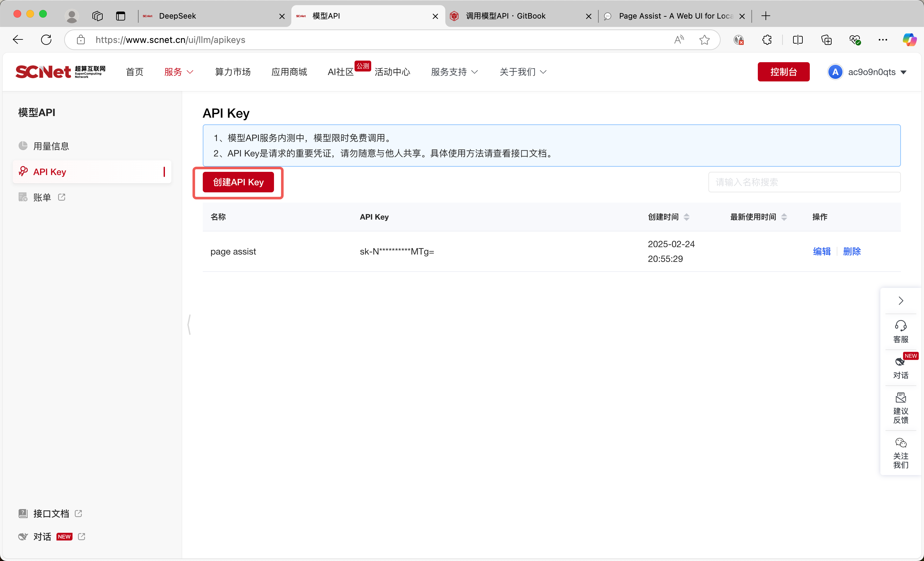This screenshot has width=924, height=561.
Task: Open browser essentials heart icon
Action: point(855,40)
